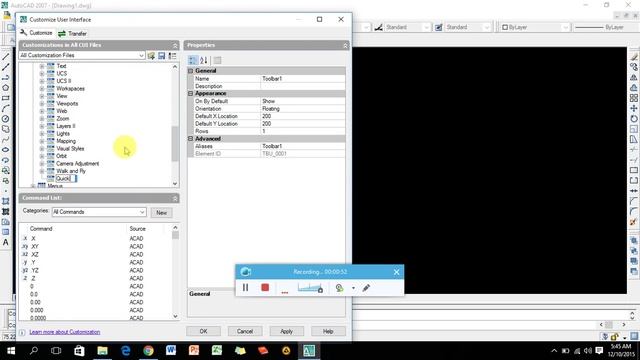Click the Name value field Toolbar1
Screen dimensions: 640x360
(302, 79)
